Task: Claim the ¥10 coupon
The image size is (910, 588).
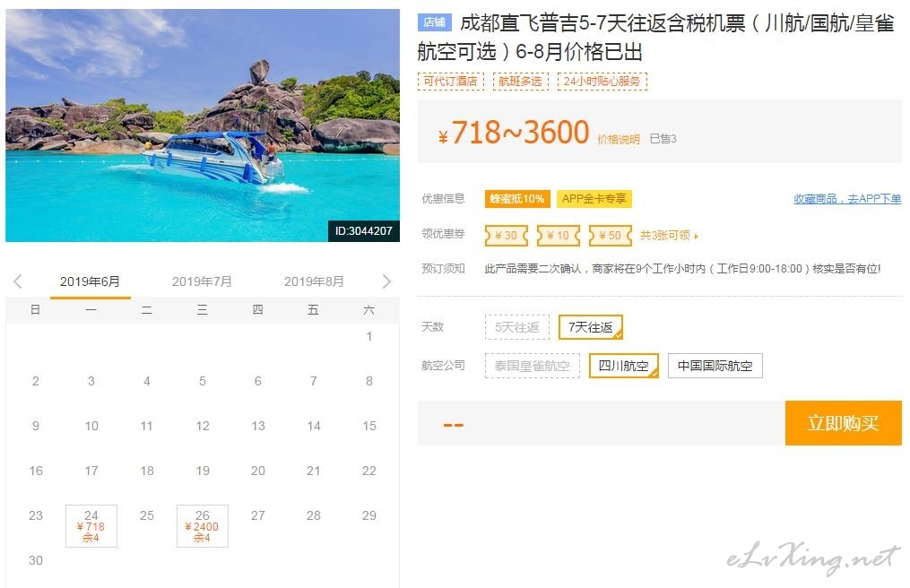Action: coord(559,236)
